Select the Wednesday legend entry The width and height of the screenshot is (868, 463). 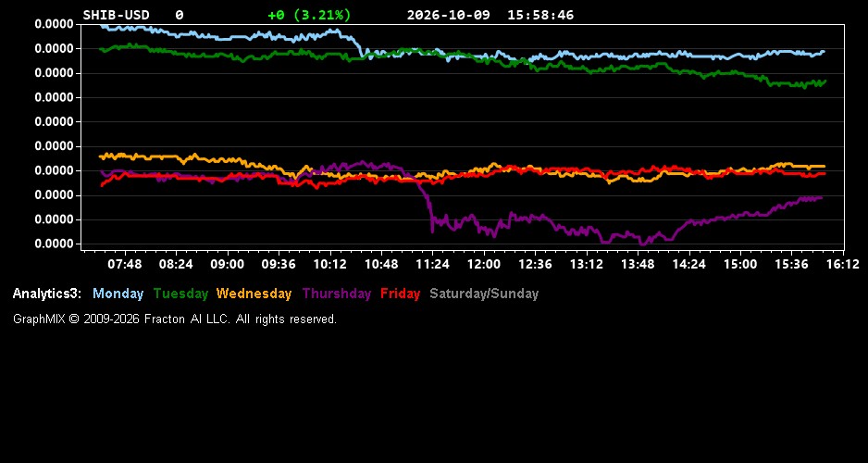tap(254, 294)
